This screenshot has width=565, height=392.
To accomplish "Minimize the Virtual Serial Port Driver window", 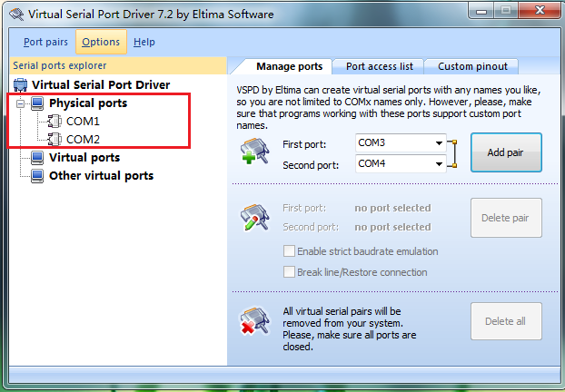I will click(x=481, y=11).
